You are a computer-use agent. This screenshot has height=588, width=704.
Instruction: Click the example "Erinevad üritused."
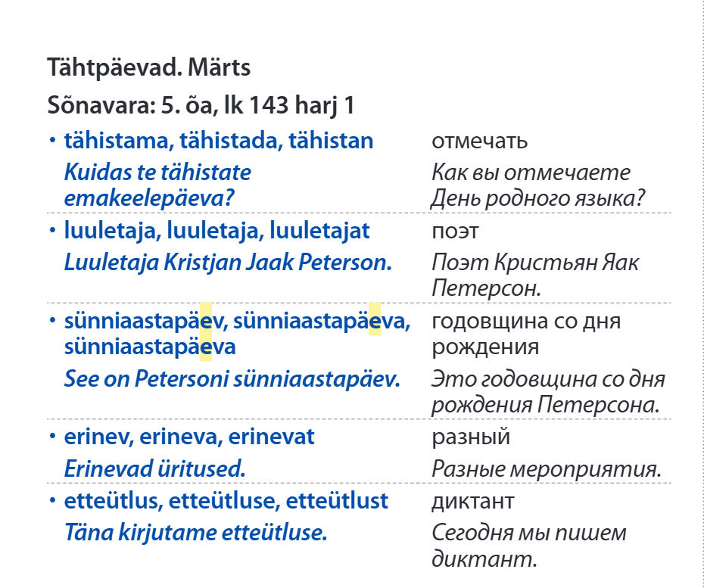click(155, 468)
